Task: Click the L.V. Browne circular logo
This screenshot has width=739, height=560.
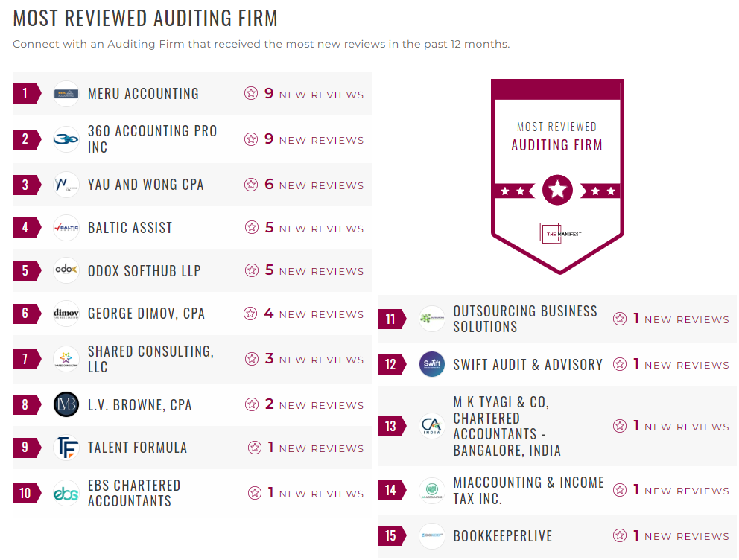Action: tap(66, 404)
